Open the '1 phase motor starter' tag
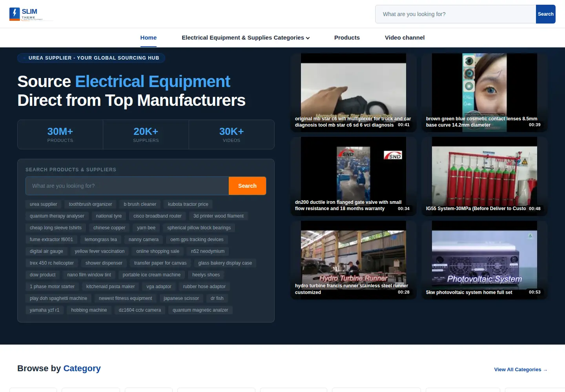565x392 pixels. [52, 287]
